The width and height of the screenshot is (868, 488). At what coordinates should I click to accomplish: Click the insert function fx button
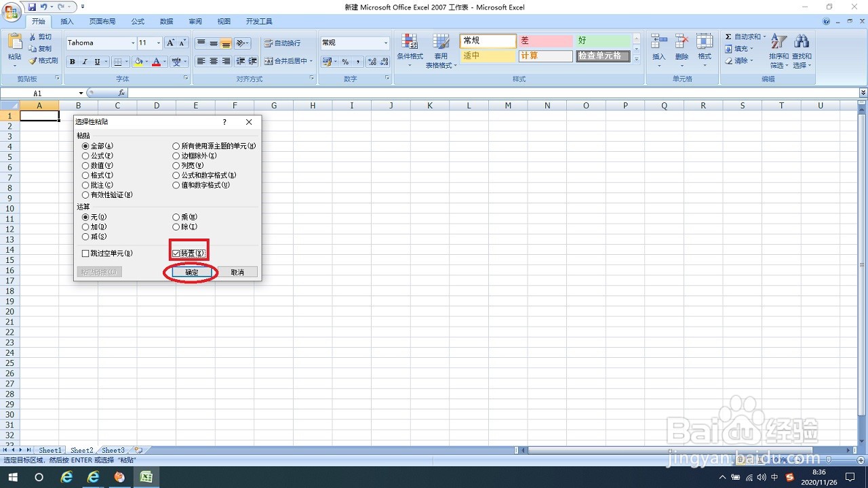click(122, 93)
